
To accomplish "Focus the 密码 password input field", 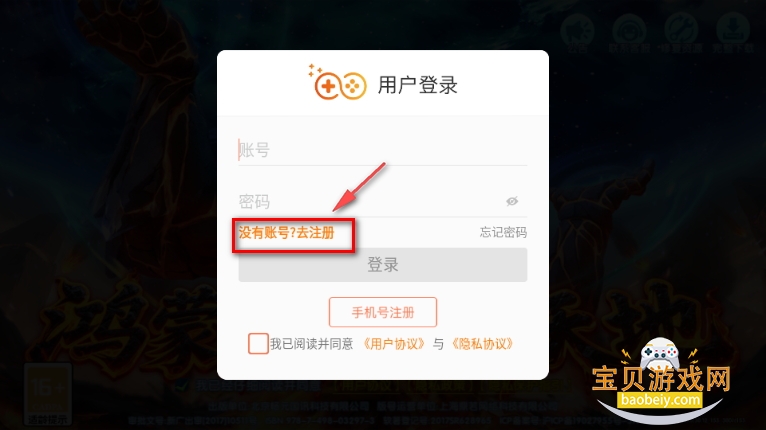I will (383, 201).
